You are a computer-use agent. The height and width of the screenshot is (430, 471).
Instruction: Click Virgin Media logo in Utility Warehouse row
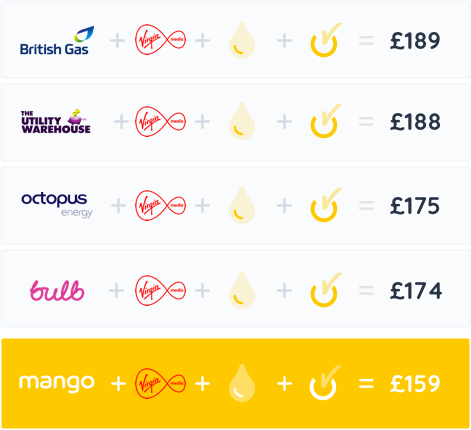pyautogui.click(x=160, y=121)
